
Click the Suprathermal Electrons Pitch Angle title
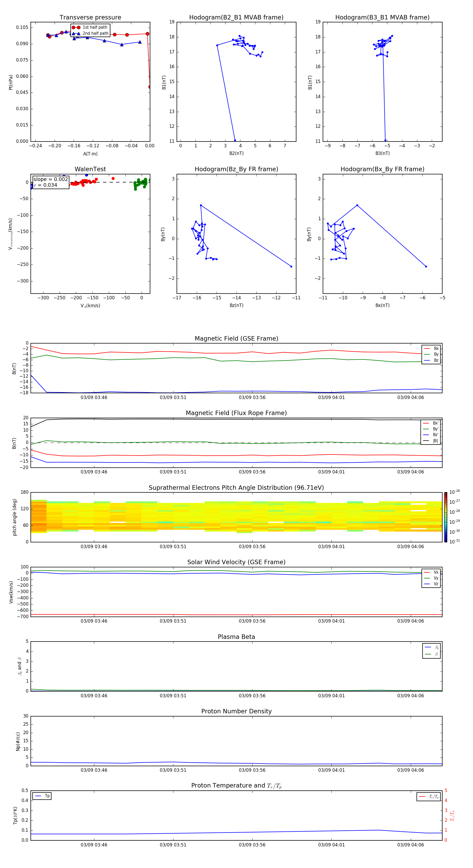click(x=236, y=488)
